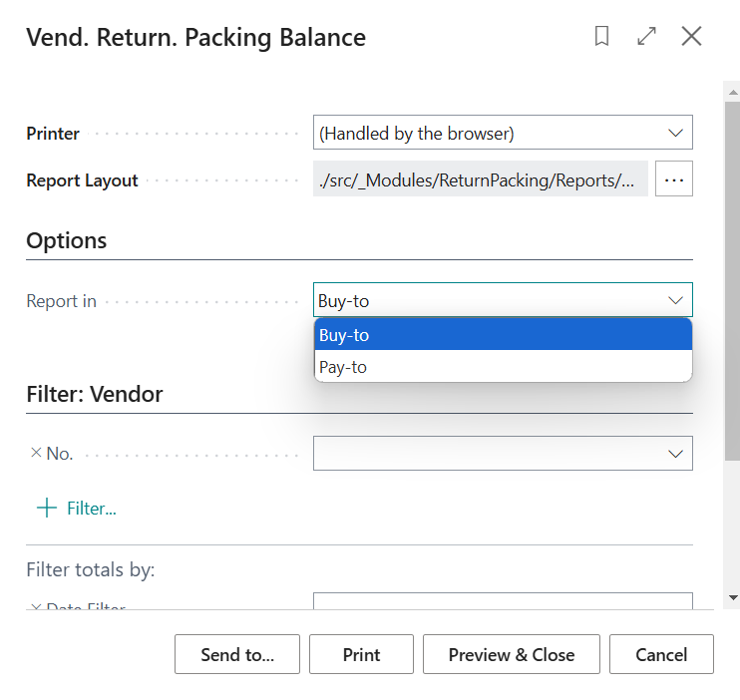Close the Packing Balance dialog
740x700 pixels.
coord(691,36)
